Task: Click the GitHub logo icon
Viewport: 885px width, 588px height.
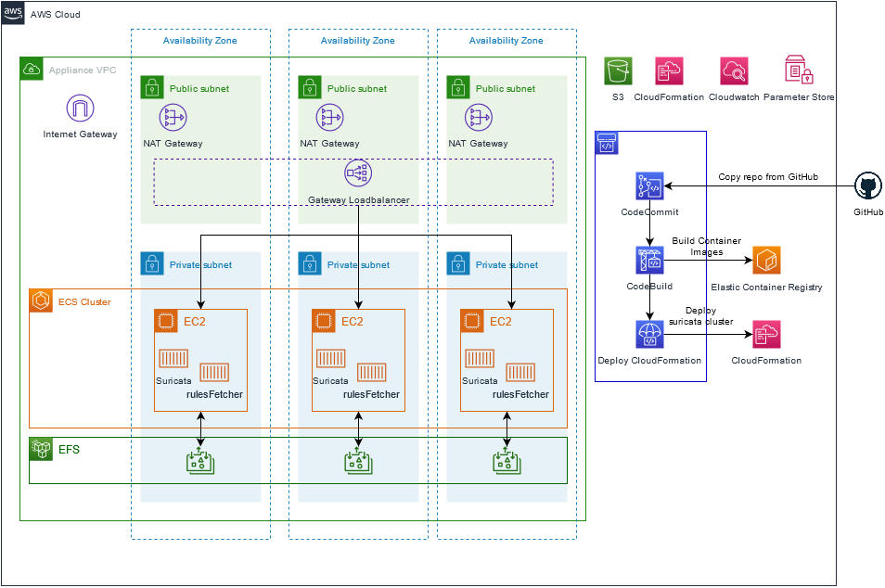Action: click(868, 186)
